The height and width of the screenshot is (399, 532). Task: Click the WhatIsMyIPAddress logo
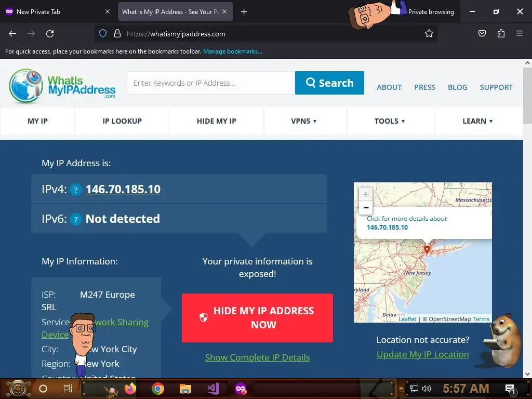[62, 86]
